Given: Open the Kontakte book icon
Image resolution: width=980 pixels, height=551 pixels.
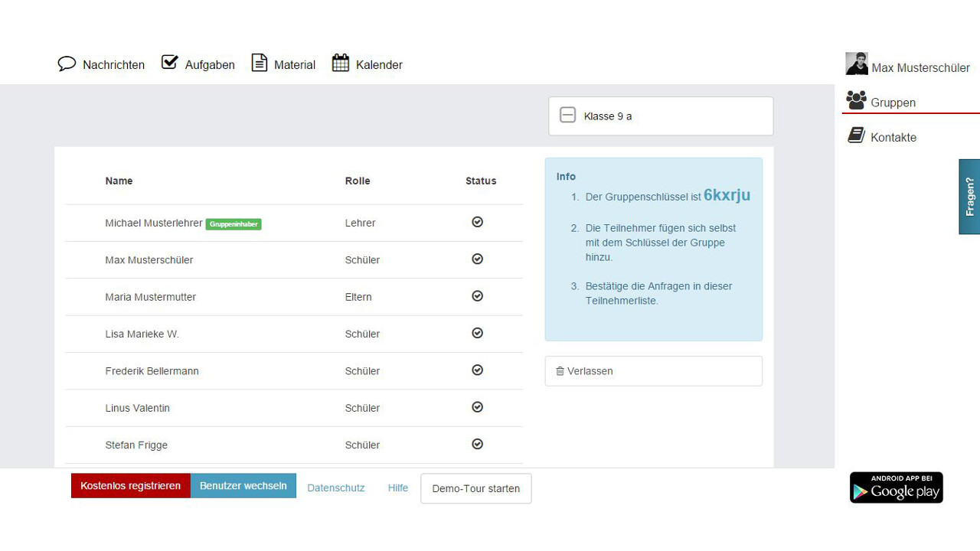Looking at the screenshot, I should (x=856, y=135).
